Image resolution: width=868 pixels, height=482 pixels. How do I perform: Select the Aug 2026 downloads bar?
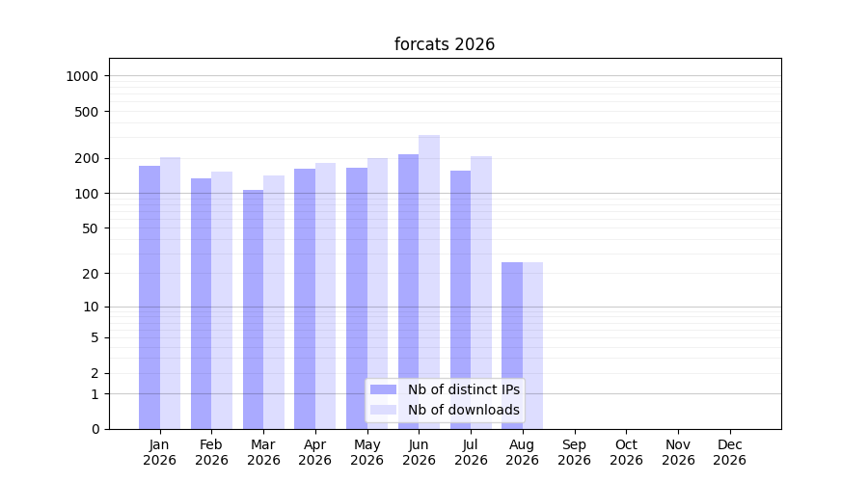point(532,346)
